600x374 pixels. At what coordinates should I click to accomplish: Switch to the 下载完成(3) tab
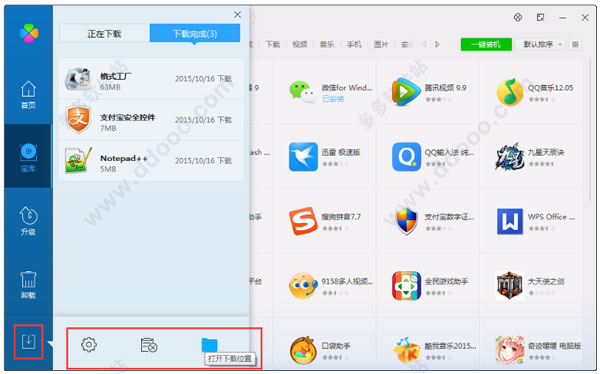click(x=195, y=34)
